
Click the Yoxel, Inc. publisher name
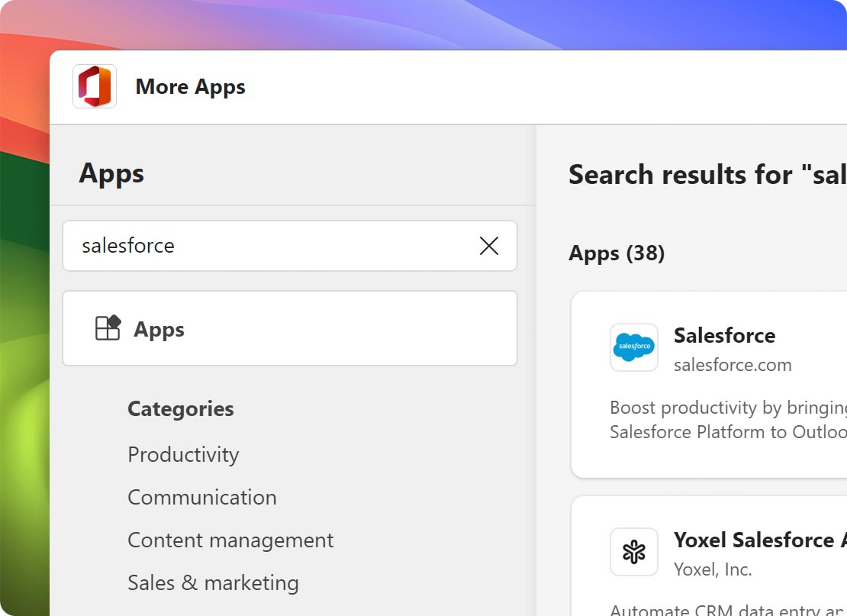click(711, 569)
